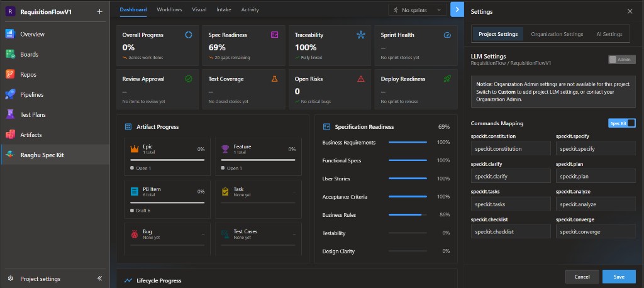Open the No sprints dropdown
Screen dimensions: 644x288
(x=418, y=10)
